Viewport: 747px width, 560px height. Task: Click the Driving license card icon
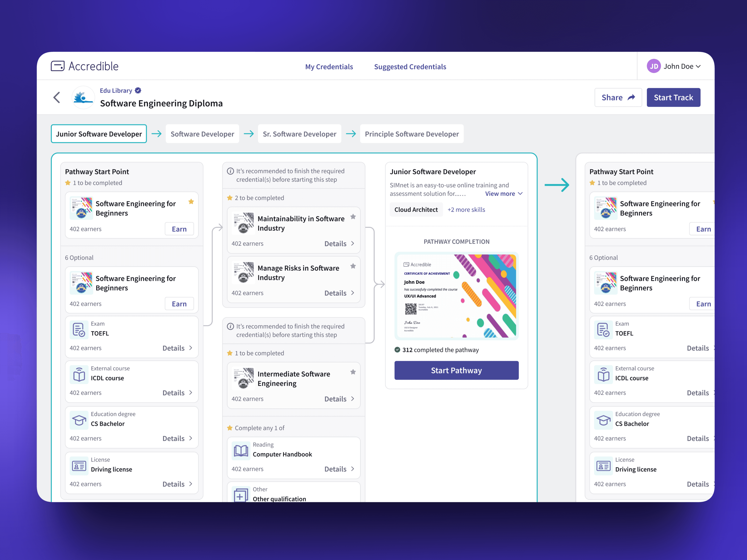click(79, 465)
